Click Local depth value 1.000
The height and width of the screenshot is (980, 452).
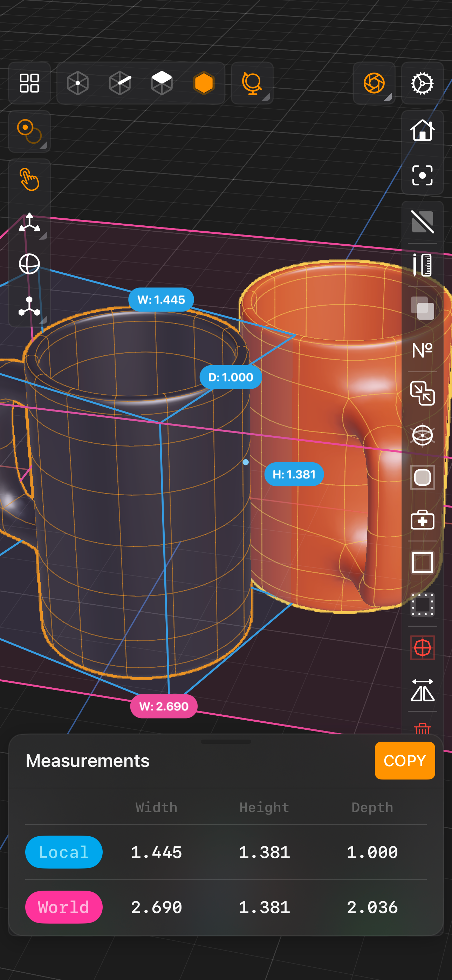[372, 852]
